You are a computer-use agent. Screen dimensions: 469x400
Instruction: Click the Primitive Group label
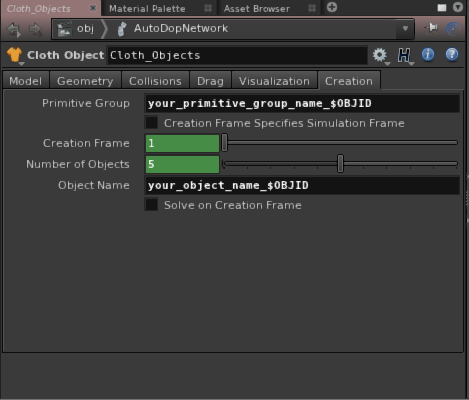pos(86,103)
